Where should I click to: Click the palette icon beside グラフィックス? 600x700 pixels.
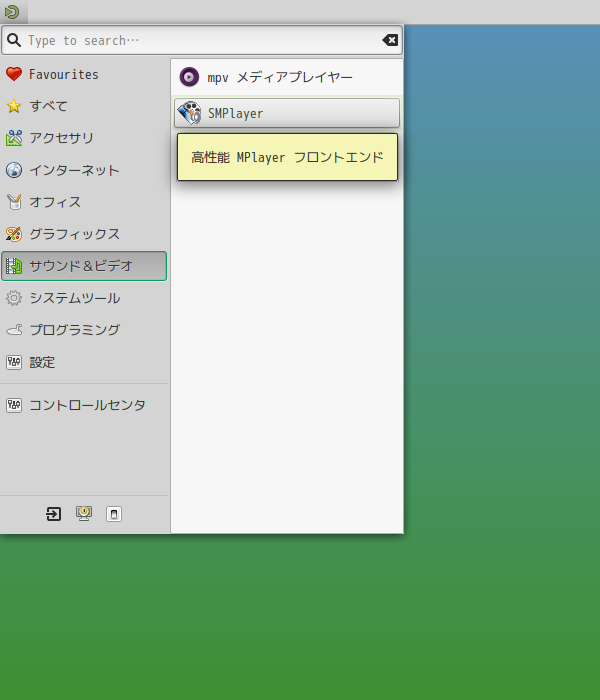pyautogui.click(x=14, y=234)
